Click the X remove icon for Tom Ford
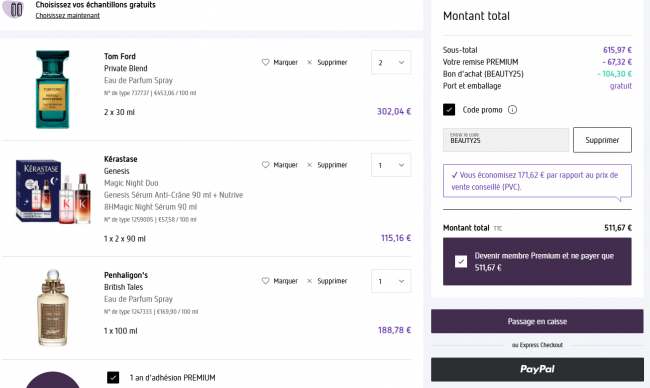Screen dimensions: 650x388 point(309,62)
